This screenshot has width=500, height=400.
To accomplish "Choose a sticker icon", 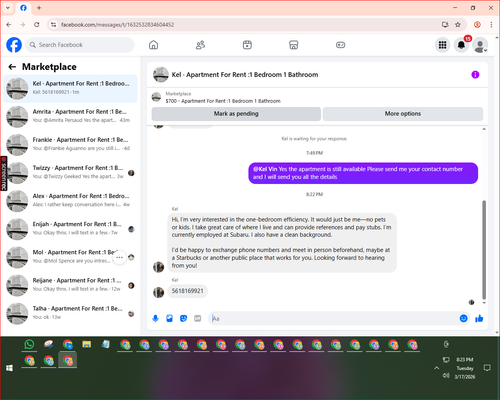I will tap(183, 318).
